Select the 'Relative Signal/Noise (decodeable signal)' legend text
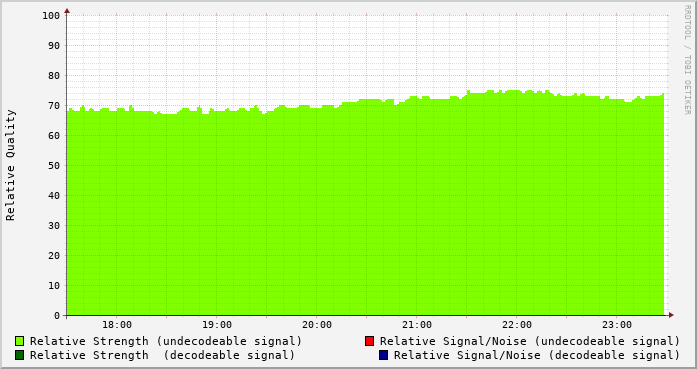The width and height of the screenshot is (697, 369). point(537,356)
